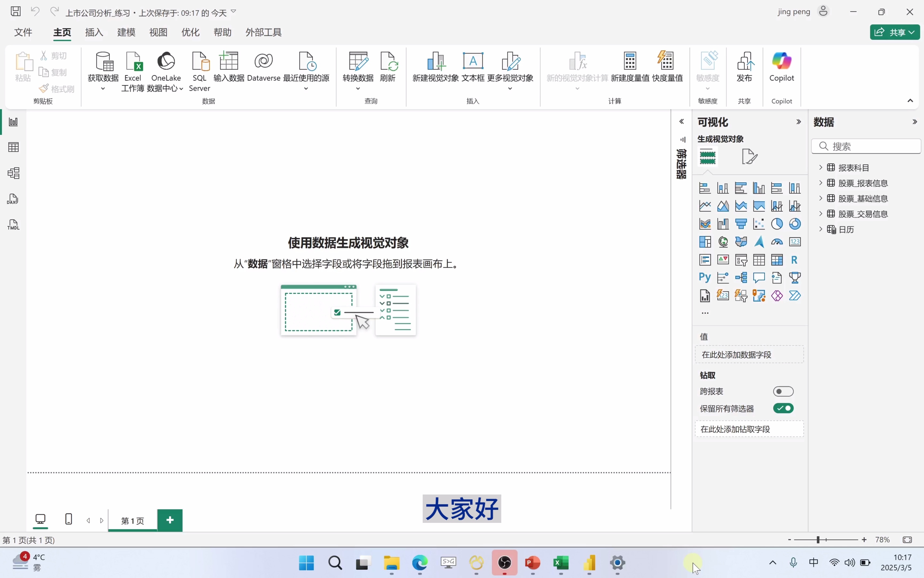Click the search box in Data pane

point(866,146)
